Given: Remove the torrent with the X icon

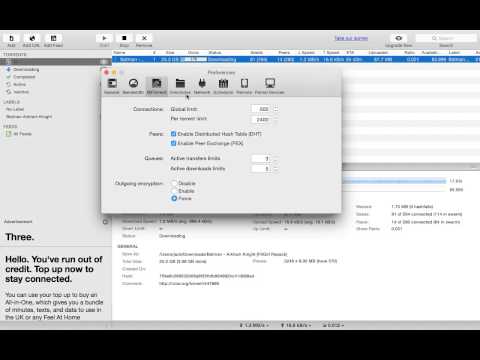Looking at the screenshot, I should pyautogui.click(x=144, y=38).
